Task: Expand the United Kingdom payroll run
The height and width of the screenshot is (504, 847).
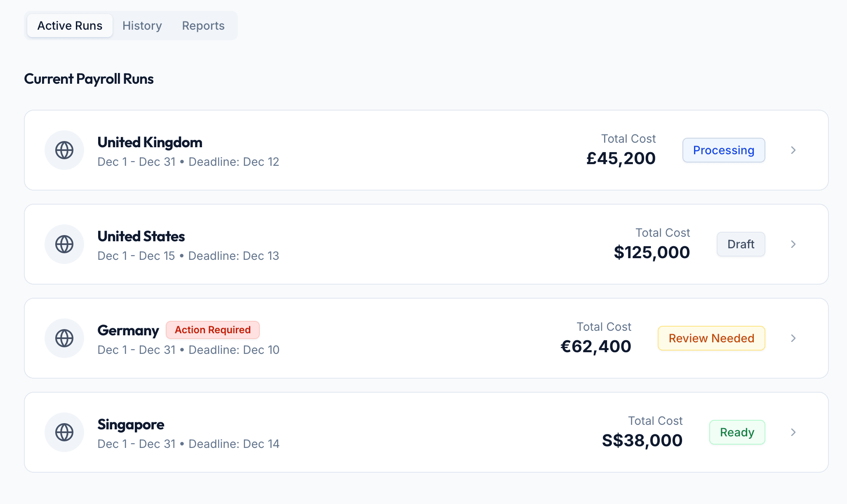Action: (x=793, y=150)
